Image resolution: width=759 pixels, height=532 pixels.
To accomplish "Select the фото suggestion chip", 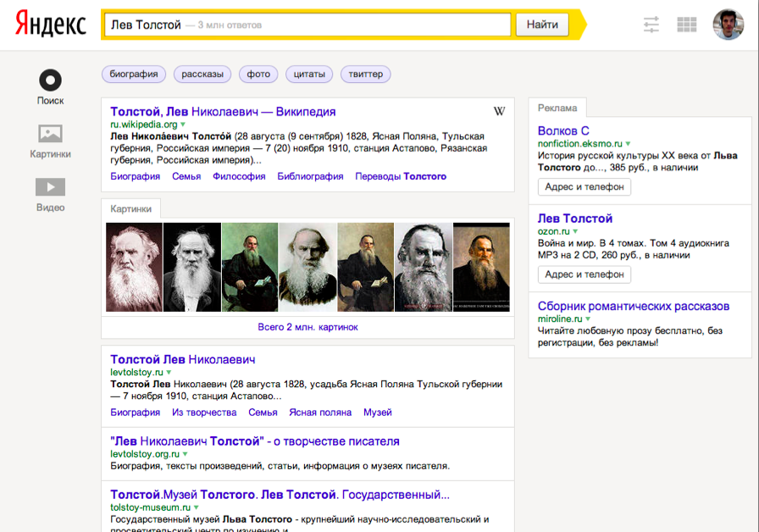I will click(258, 74).
